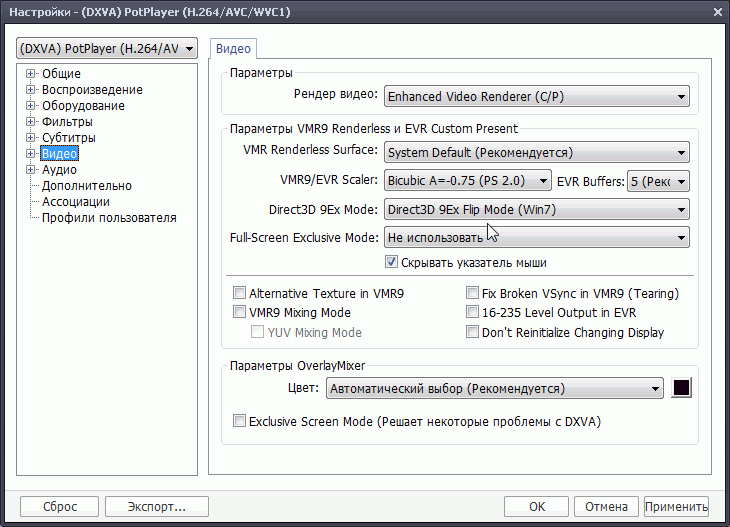The width and height of the screenshot is (730, 527).
Task: Expand the Воспроизведение tree node
Action: coord(31,90)
